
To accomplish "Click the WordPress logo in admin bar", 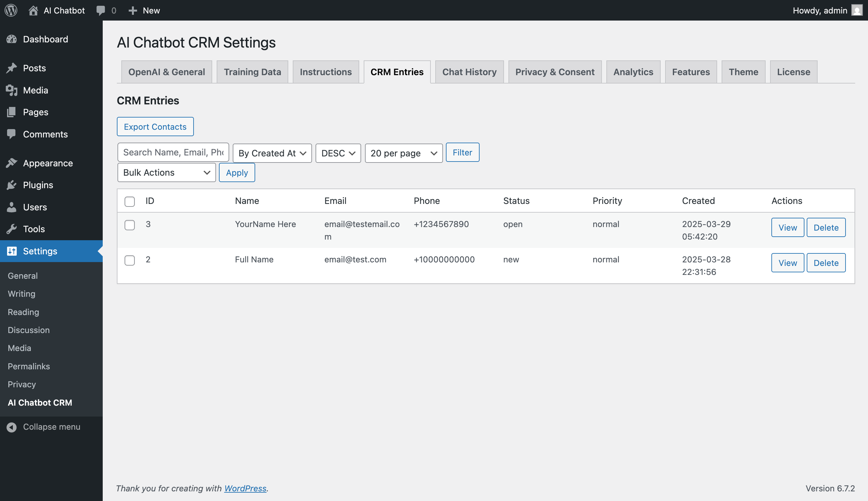I will (x=11, y=10).
